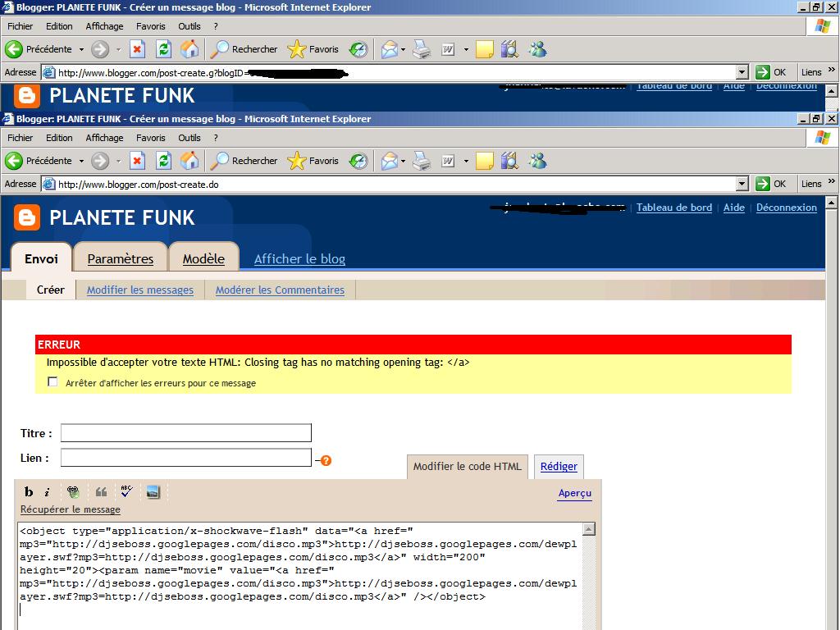The height and width of the screenshot is (630, 840).
Task: Click the Aperçu preview link
Action: (x=575, y=493)
